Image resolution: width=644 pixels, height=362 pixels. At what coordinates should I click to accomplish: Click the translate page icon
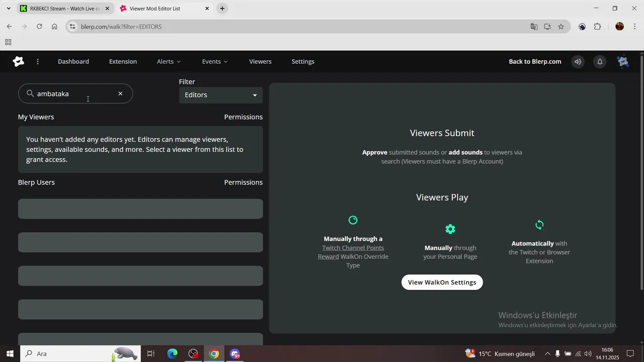534,27
